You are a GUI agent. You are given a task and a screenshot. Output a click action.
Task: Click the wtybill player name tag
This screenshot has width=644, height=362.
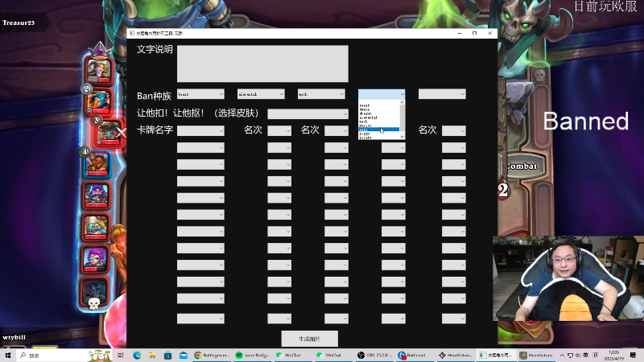[x=14, y=337]
